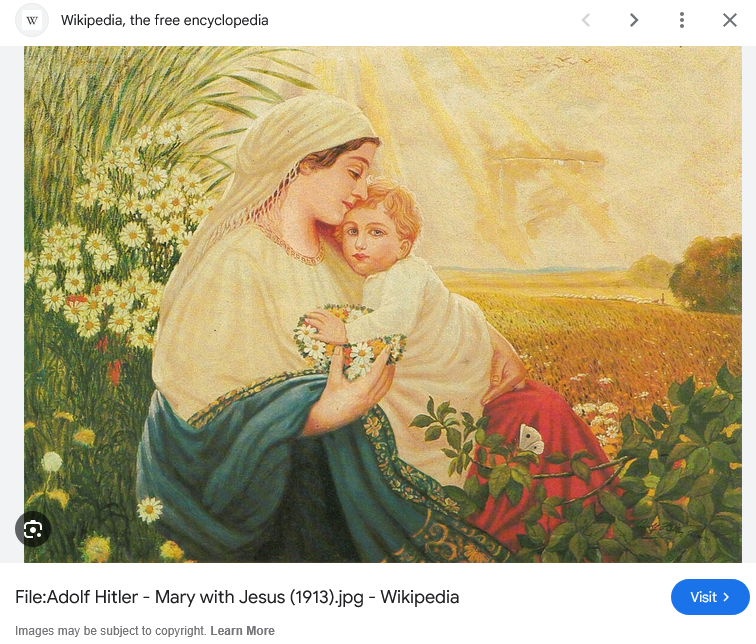Click the daisy wreath held by the child
Viewport: 756px width, 644px height.
[349, 341]
